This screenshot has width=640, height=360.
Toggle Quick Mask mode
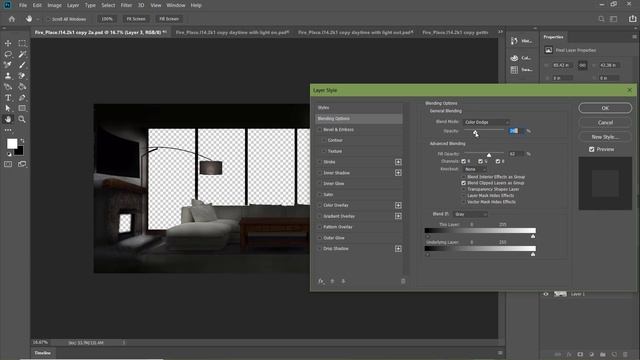pyautogui.click(x=8, y=164)
